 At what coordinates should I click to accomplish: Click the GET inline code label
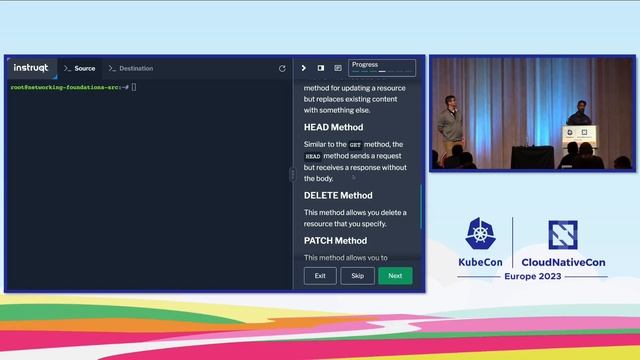[x=355, y=145]
